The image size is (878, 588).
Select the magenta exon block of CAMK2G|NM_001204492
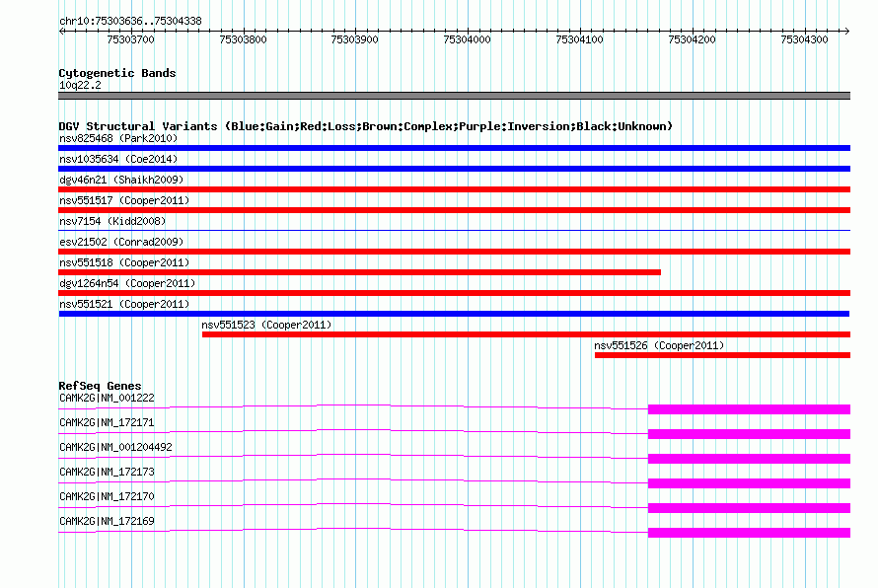(x=749, y=459)
